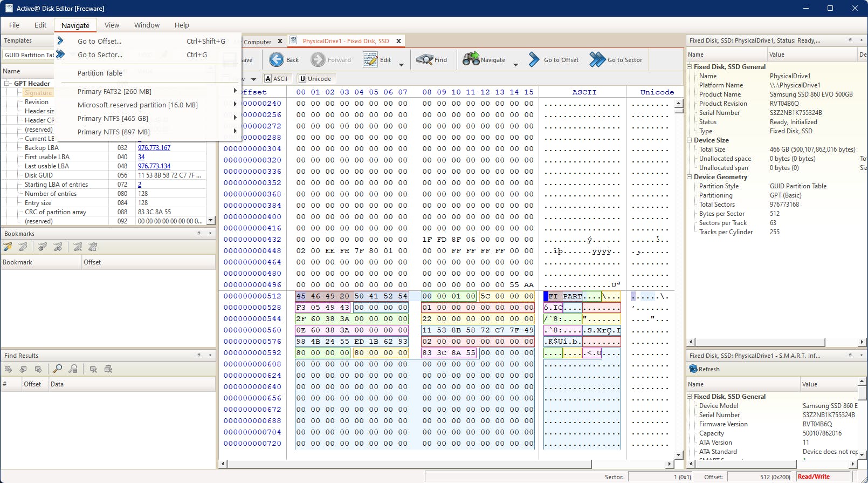Click the first icon in Bookmarks toolbar

8,247
